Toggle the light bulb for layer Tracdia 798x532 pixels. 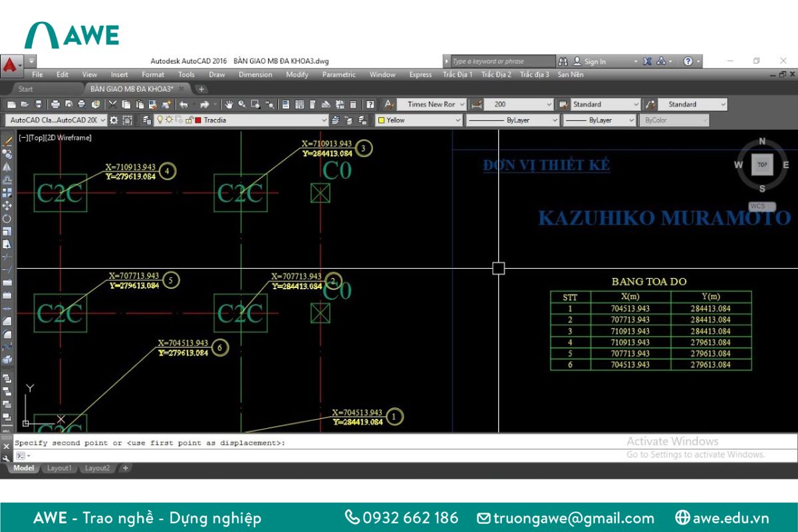(160, 120)
